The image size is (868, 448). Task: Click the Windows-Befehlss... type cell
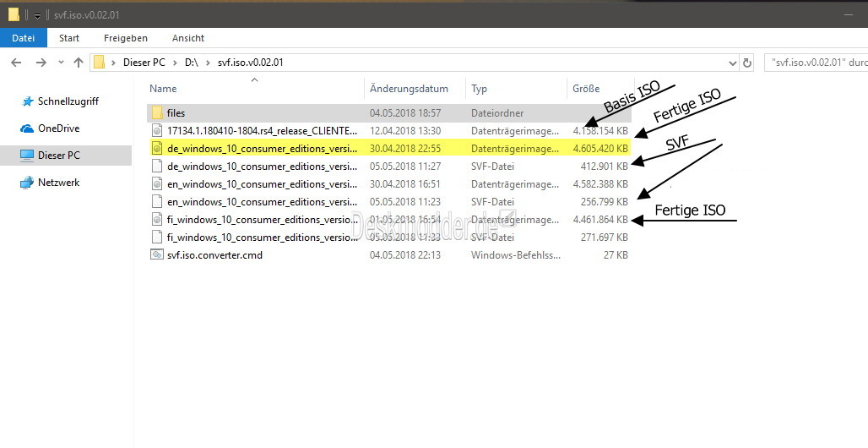click(x=515, y=255)
